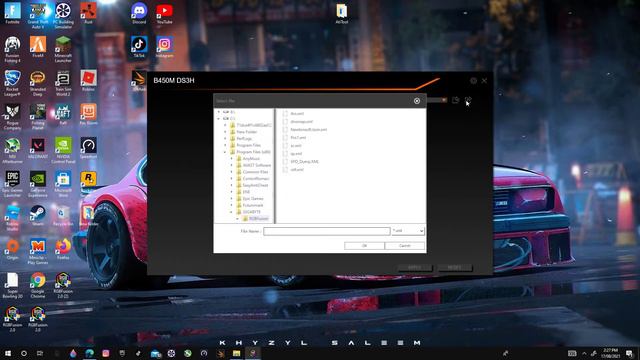Open the TikTok desktop shortcut
The width and height of the screenshot is (640, 360).
click(x=139, y=47)
